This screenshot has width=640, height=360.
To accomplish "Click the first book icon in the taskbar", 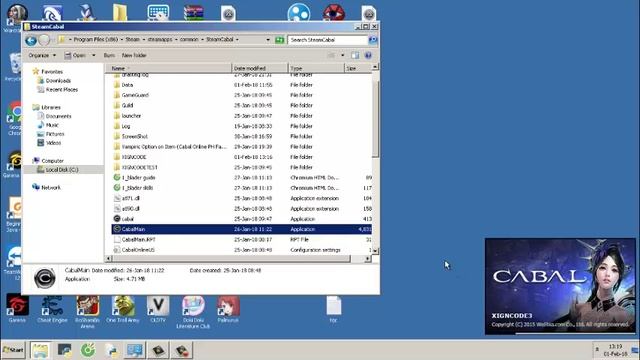I will click(158, 350).
